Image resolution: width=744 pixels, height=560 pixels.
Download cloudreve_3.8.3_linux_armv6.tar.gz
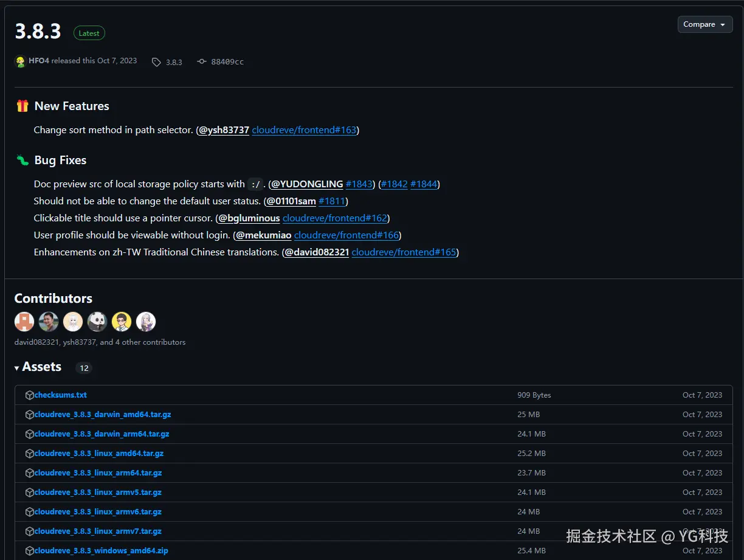click(x=98, y=512)
